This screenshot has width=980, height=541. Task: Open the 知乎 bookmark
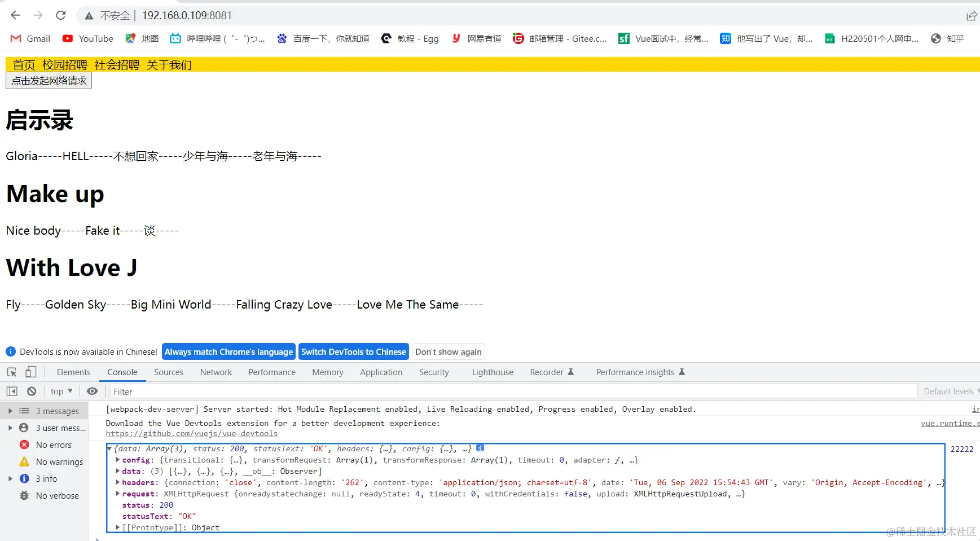pyautogui.click(x=948, y=38)
